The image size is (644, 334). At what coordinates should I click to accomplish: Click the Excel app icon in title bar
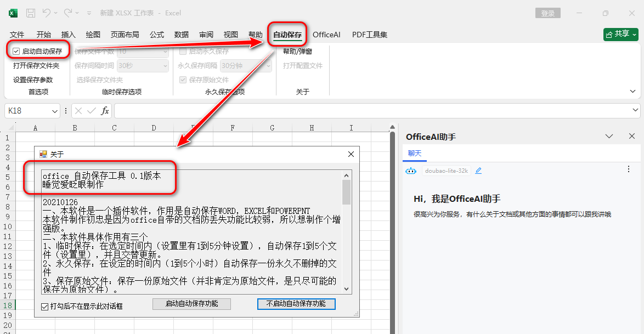[x=13, y=13]
